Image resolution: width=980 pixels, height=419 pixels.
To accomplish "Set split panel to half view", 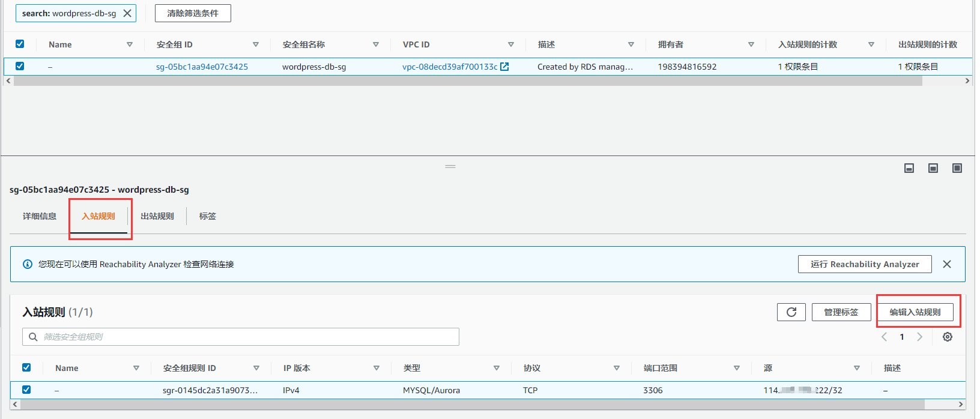I will tap(933, 168).
